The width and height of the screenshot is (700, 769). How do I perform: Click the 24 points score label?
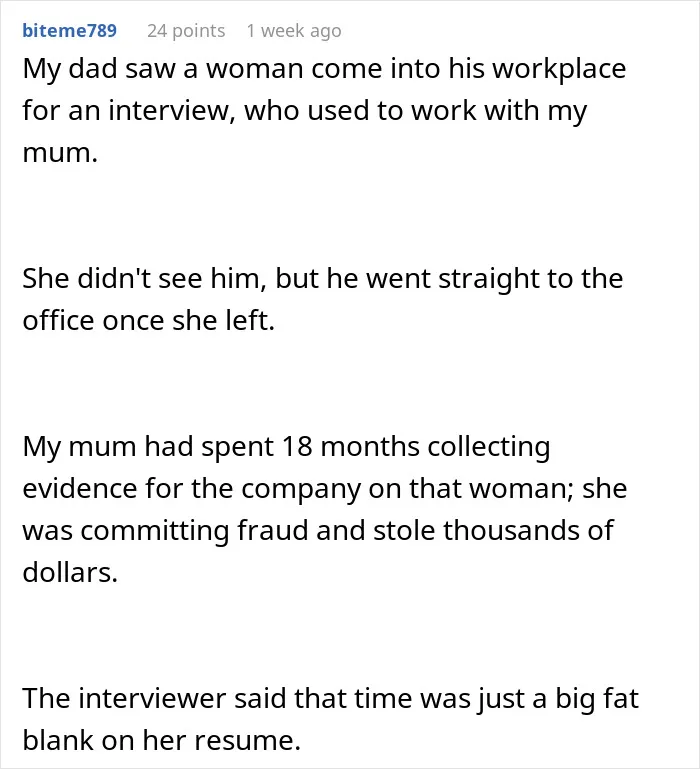[x=186, y=30]
